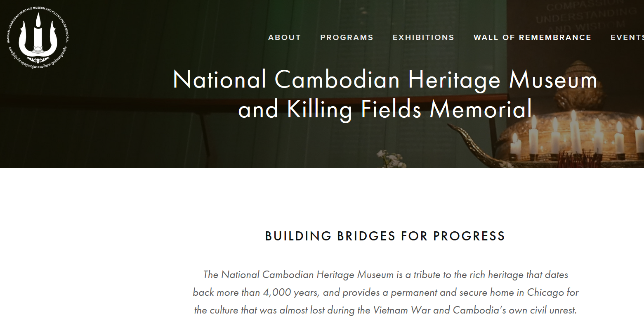
Task: Select the BUILDING BRIDGES FOR PROGRESS heading
Action: pyautogui.click(x=385, y=236)
